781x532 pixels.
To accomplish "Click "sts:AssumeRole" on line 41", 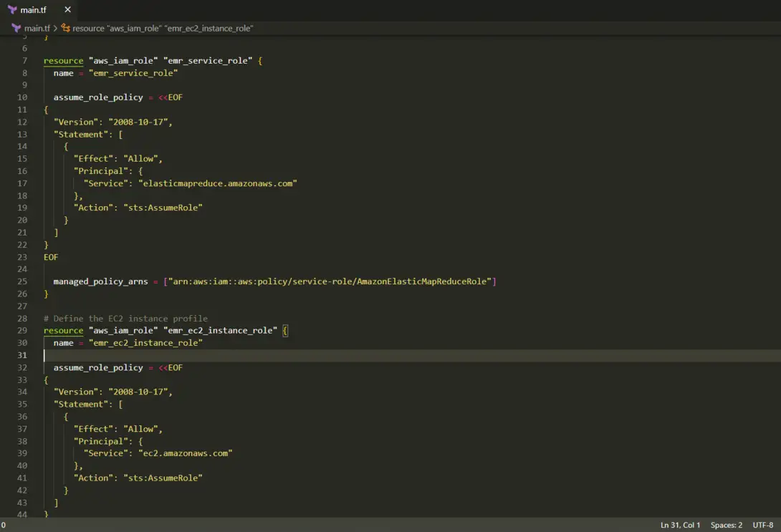I will coord(163,478).
